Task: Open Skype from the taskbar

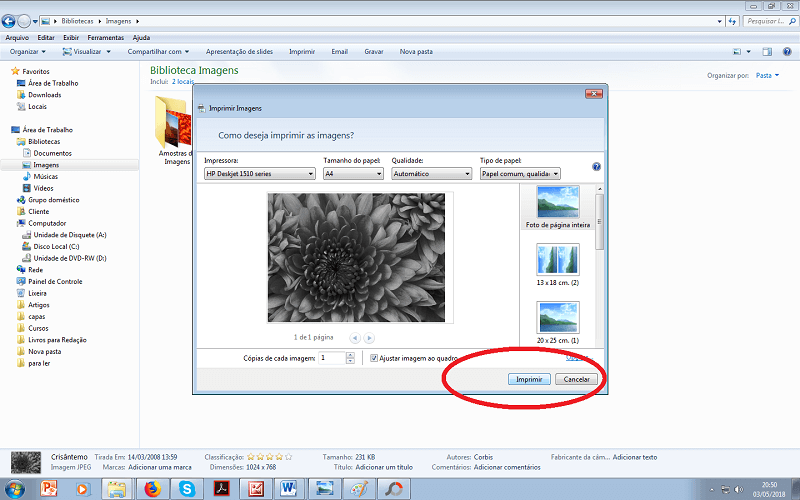Action: click(187, 488)
